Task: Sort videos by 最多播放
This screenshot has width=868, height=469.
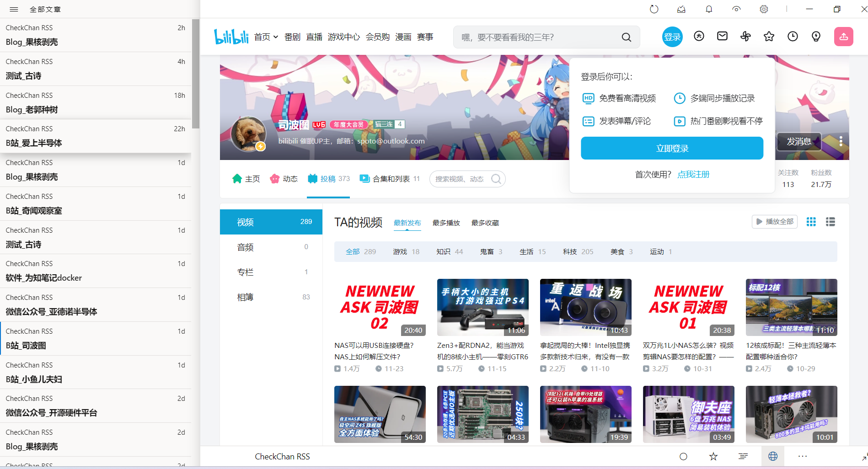Action: 446,223
